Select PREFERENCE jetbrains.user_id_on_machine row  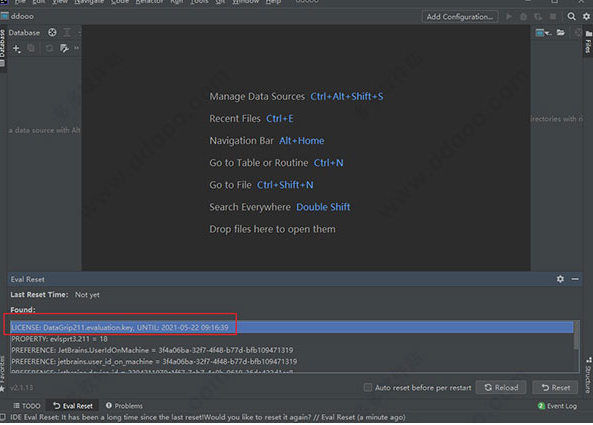pos(292,361)
